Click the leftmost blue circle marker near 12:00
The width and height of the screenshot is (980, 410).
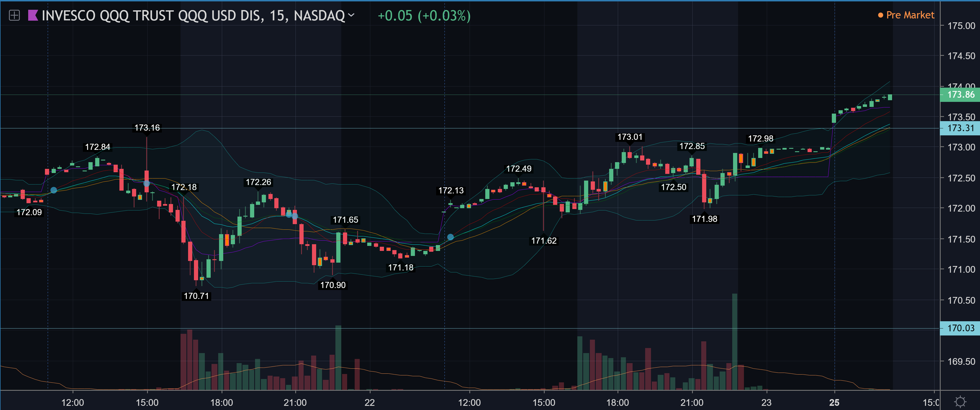tap(54, 190)
